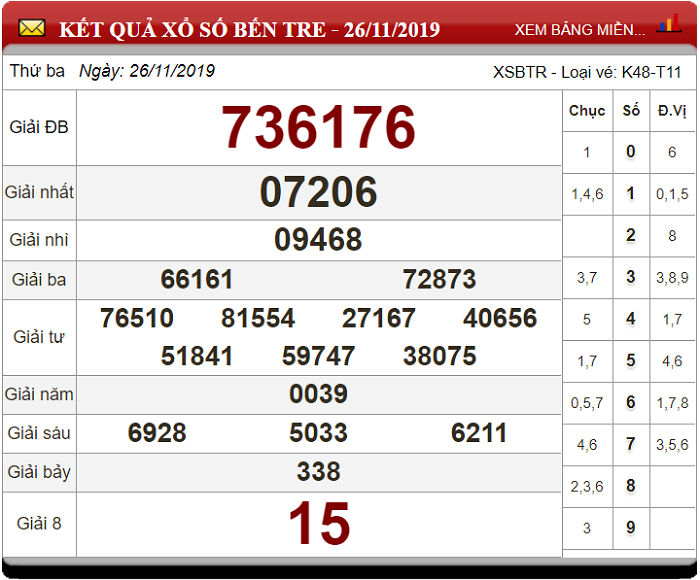700x580 pixels.
Task: Click digit 4 in the Số column
Action: coord(630,319)
